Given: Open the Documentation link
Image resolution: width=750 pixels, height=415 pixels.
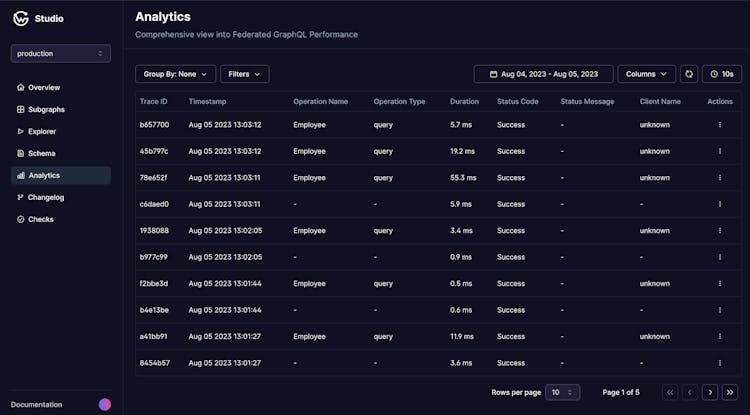Looking at the screenshot, I should (x=36, y=405).
